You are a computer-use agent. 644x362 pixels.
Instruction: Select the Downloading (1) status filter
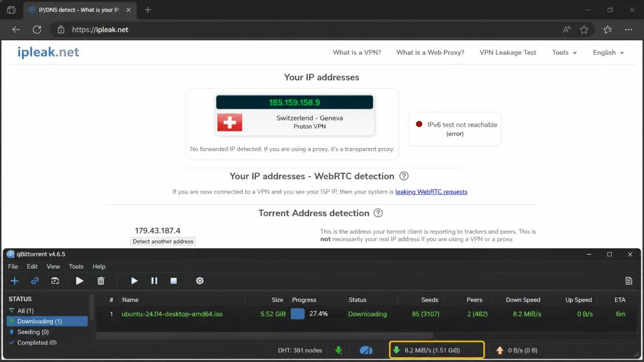(47, 321)
